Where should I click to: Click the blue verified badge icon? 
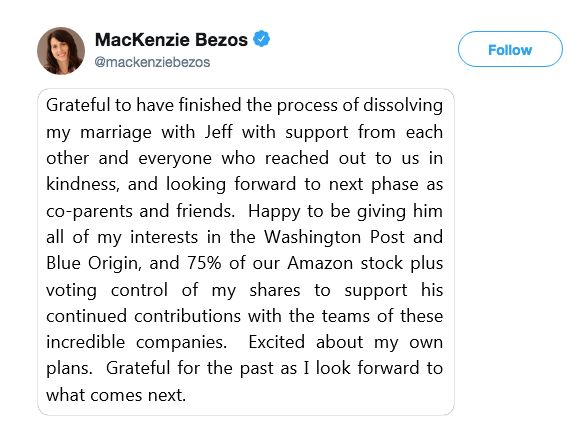coord(262,39)
